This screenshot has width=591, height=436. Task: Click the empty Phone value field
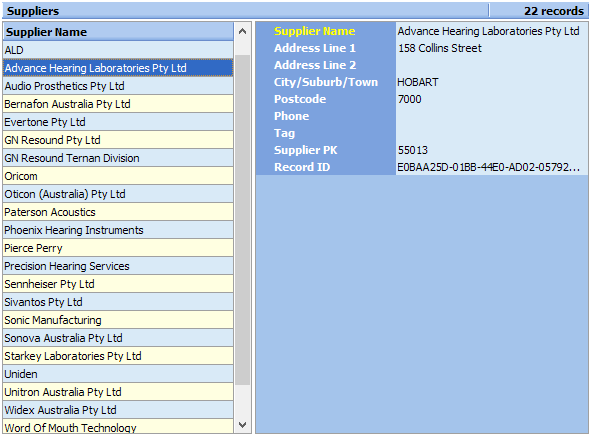tap(491, 116)
